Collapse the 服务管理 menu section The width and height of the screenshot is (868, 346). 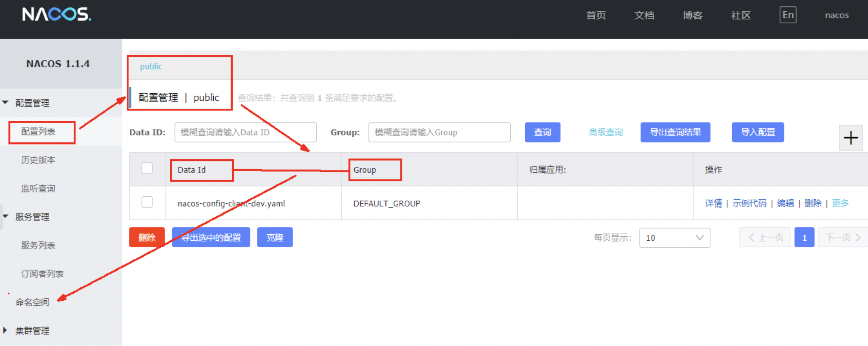coord(6,217)
